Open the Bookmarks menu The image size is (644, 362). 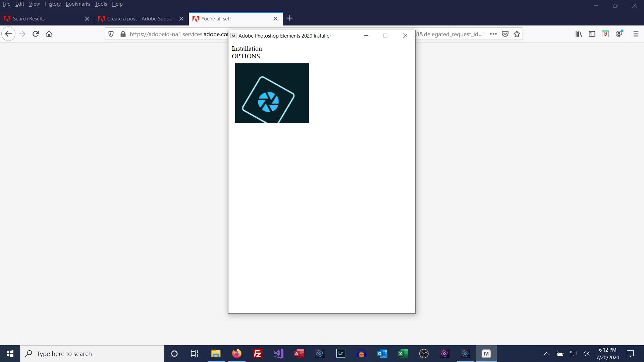[x=78, y=4]
